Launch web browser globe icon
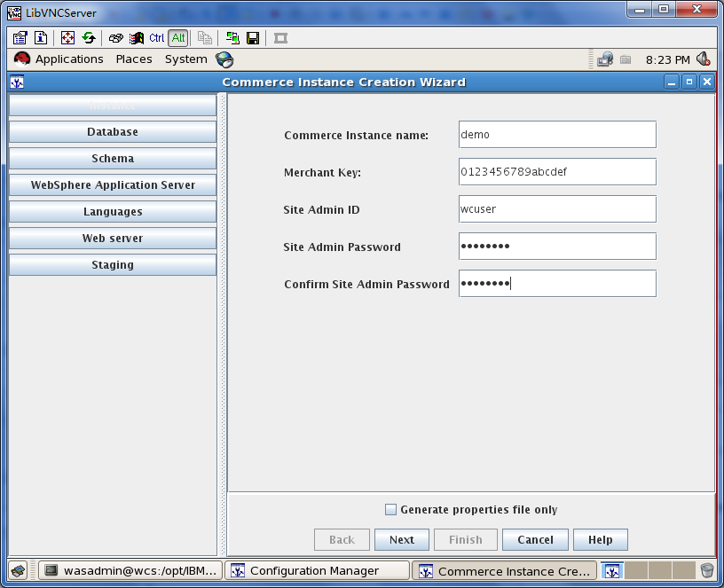This screenshot has width=724, height=588. tap(224, 59)
